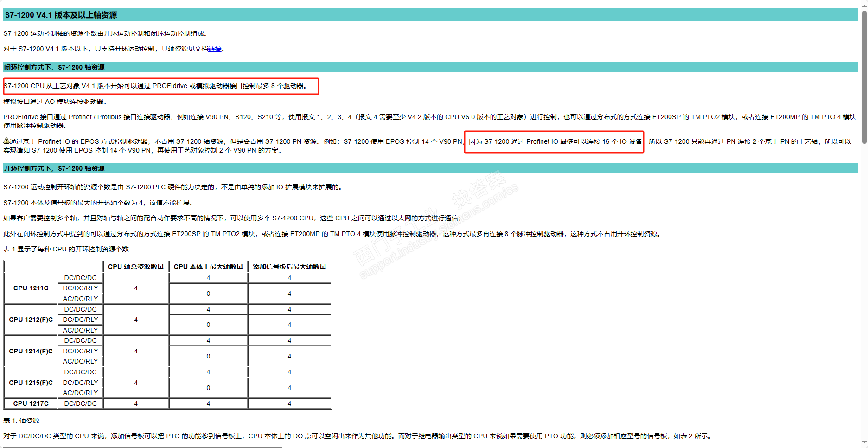Click the 0 on-board axes value for CPU 1211C
Screen dimensions: 868x448
pos(208,294)
